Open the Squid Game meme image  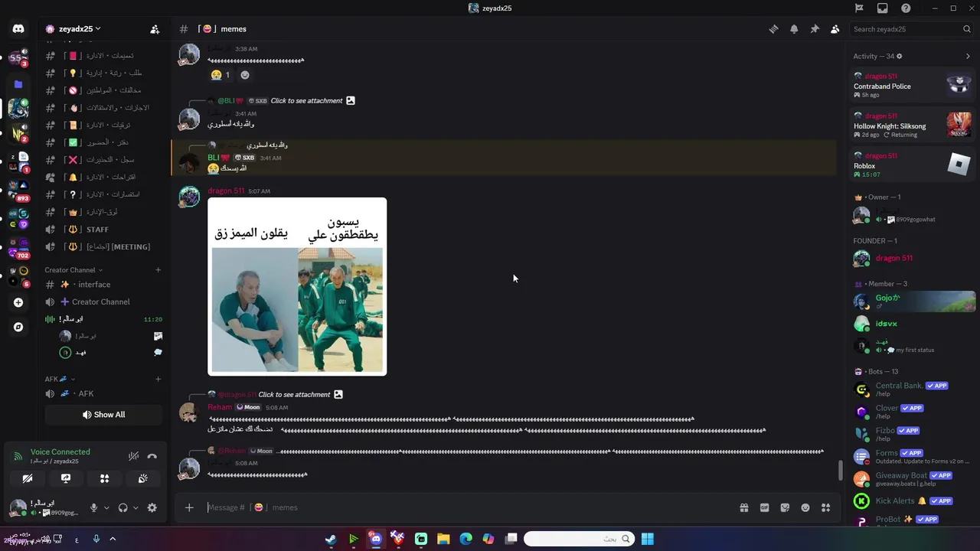(x=297, y=287)
